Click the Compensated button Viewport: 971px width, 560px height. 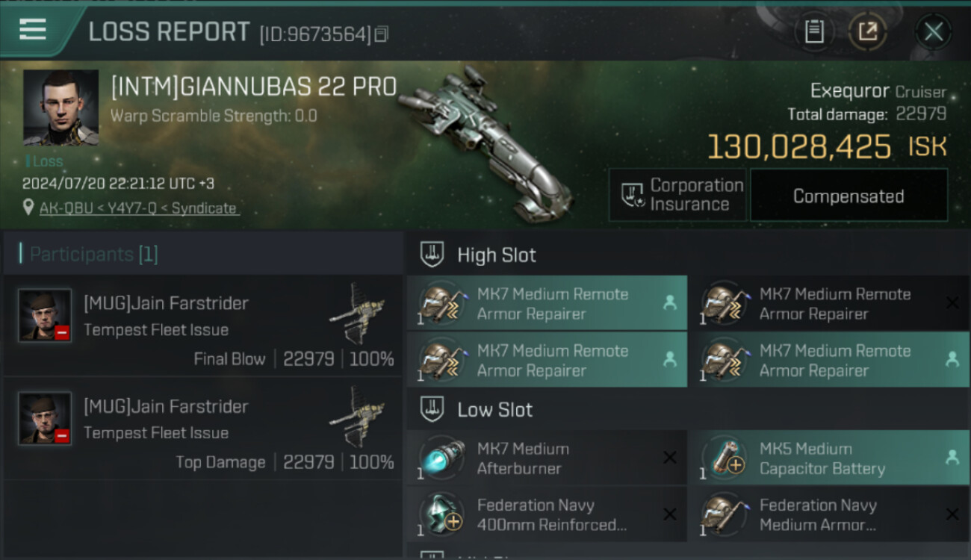[848, 196]
